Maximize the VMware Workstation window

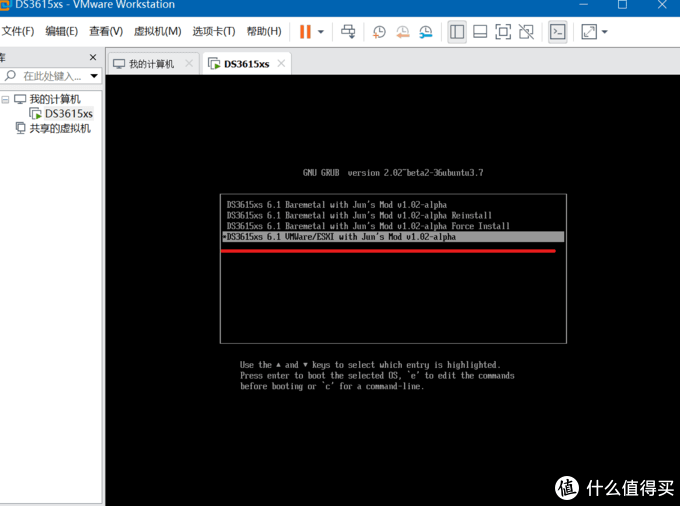point(622,5)
